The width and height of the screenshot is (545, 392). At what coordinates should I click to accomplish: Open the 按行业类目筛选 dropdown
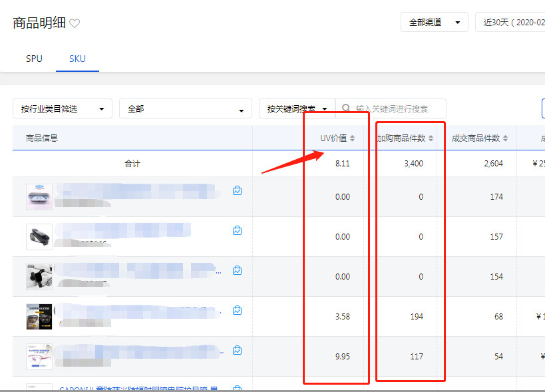[63, 108]
